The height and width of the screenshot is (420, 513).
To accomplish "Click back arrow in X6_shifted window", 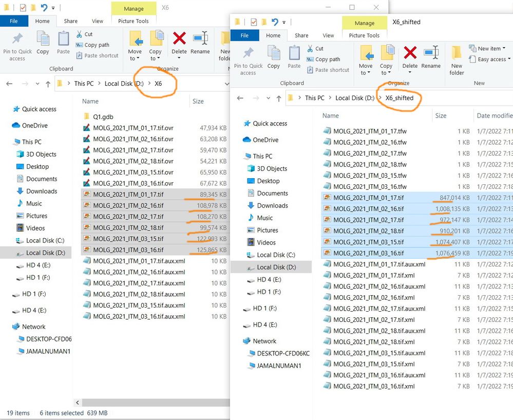I will point(240,98).
